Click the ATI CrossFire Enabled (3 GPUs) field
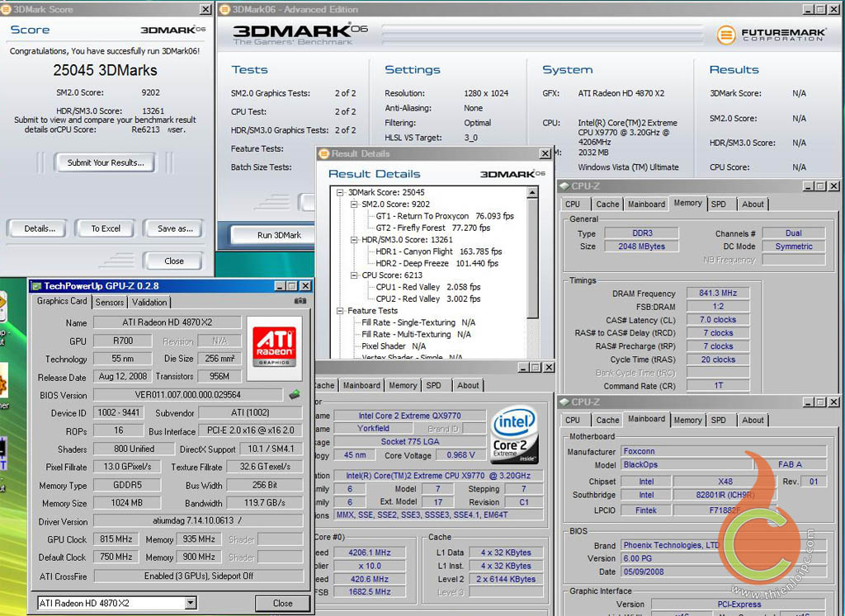This screenshot has width=845, height=616. [198, 576]
